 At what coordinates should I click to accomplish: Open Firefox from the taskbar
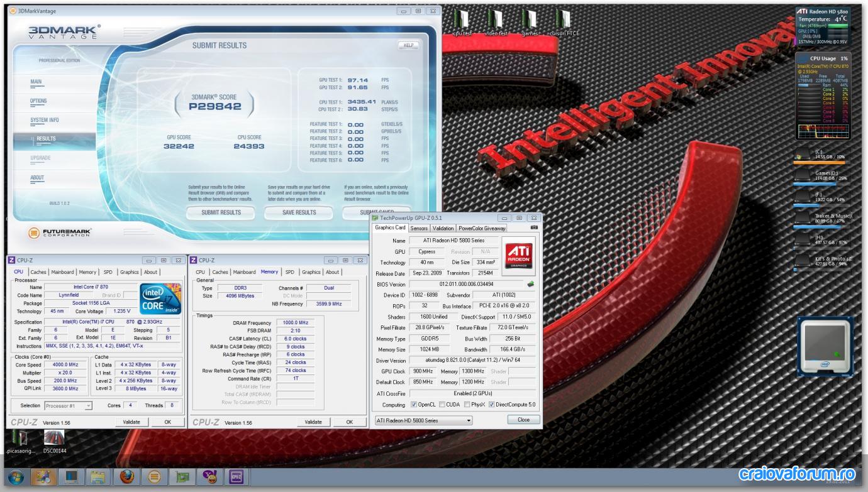[127, 478]
